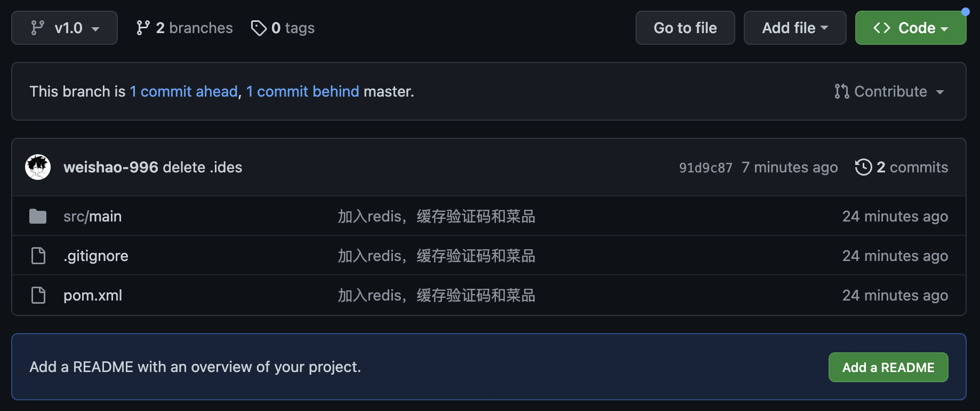Open the delete .ides commit message
Image resolution: width=980 pixels, height=411 pixels.
203,167
